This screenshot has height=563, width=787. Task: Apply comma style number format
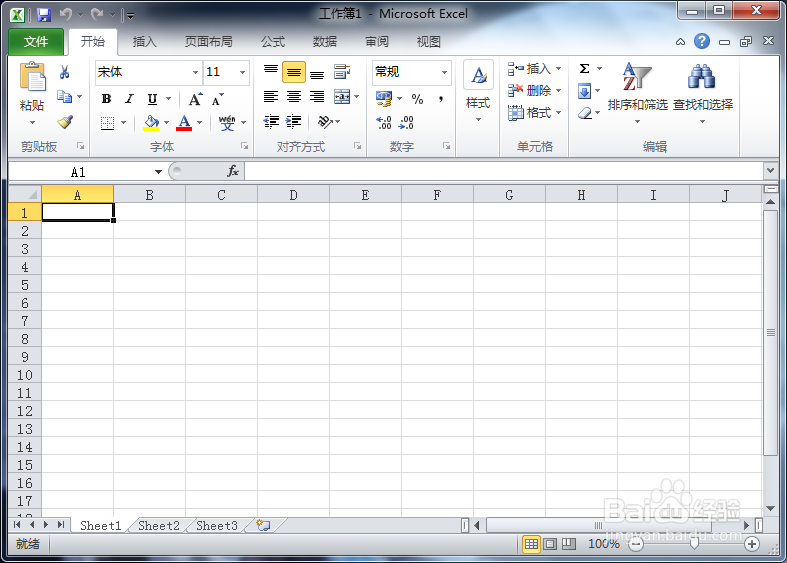[x=441, y=99]
